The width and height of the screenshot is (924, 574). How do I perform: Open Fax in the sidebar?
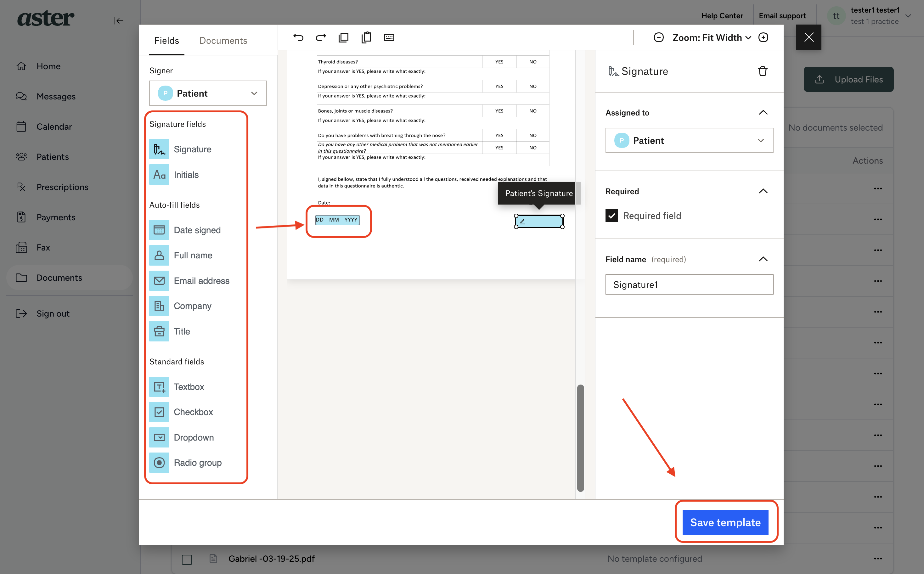coord(70,248)
